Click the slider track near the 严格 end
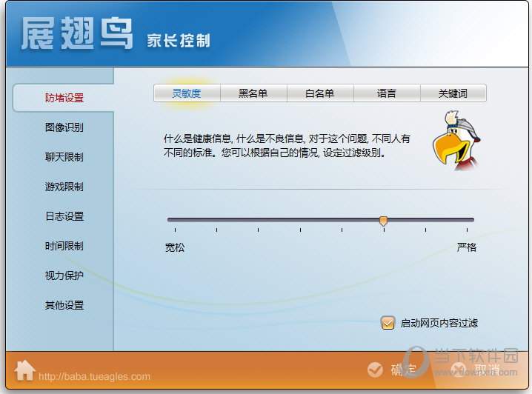Image resolution: width=532 pixels, height=394 pixels. click(x=465, y=220)
